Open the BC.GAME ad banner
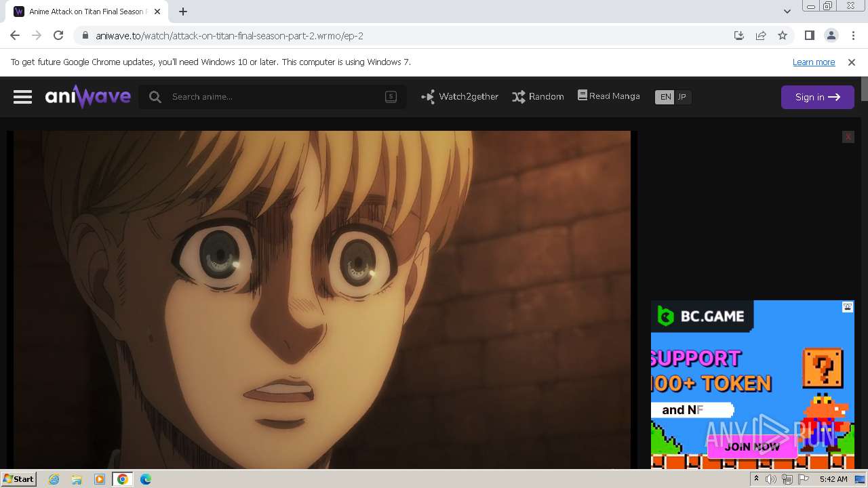This screenshot has width=868, height=488. (753, 384)
